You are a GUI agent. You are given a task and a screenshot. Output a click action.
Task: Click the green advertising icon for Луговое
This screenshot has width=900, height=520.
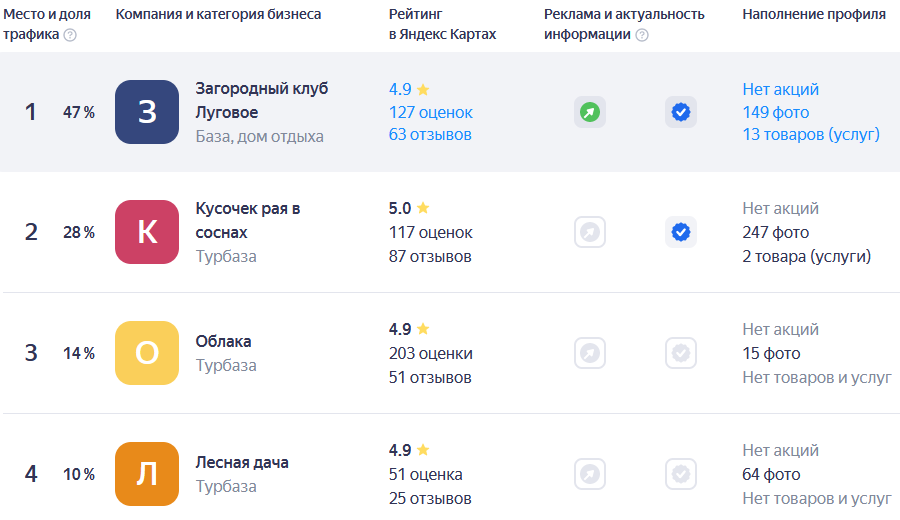[589, 112]
